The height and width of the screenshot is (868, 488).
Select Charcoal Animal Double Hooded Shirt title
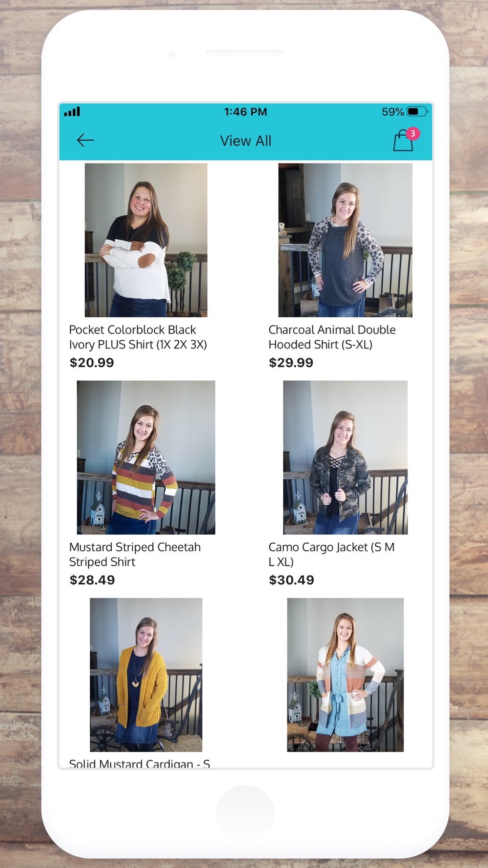click(332, 337)
